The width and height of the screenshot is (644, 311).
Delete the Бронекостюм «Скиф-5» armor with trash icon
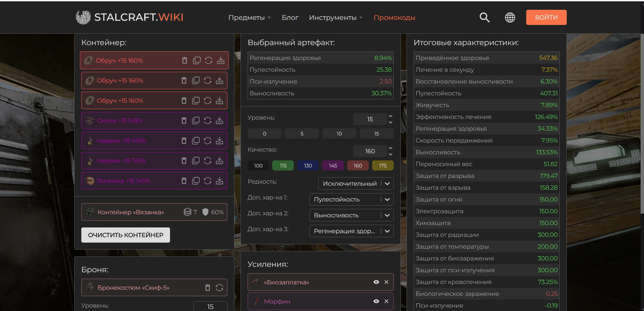click(x=208, y=288)
